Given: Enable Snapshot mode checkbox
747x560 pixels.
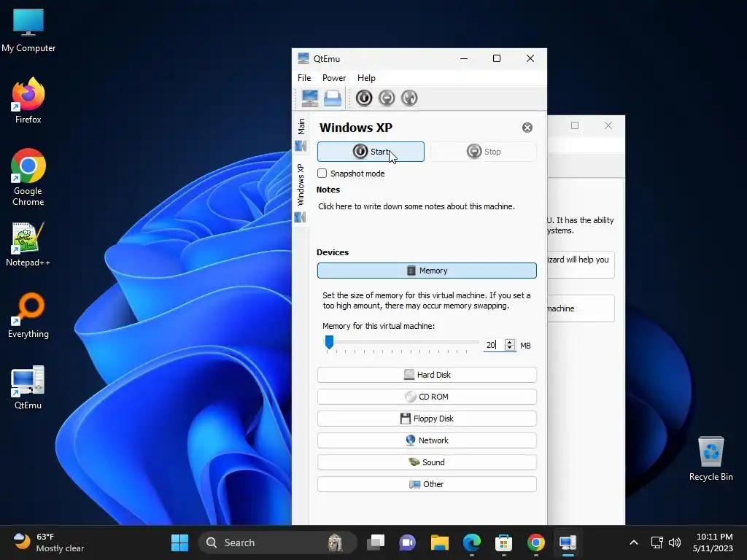Looking at the screenshot, I should coord(322,174).
